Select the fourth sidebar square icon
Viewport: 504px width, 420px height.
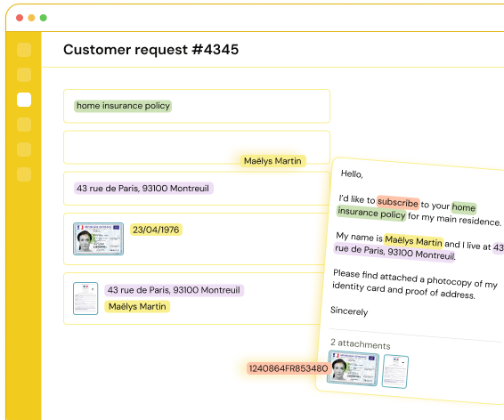click(24, 125)
